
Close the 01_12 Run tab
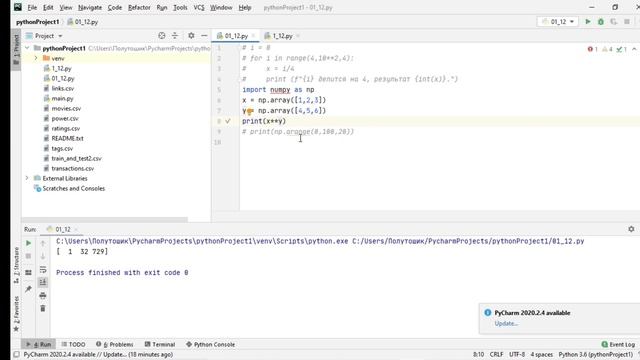coord(76,229)
